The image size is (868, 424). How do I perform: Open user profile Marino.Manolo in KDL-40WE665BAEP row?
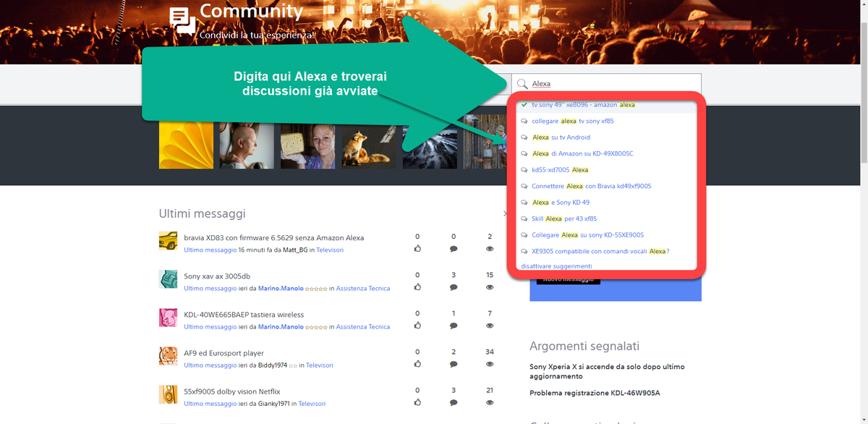point(281,327)
